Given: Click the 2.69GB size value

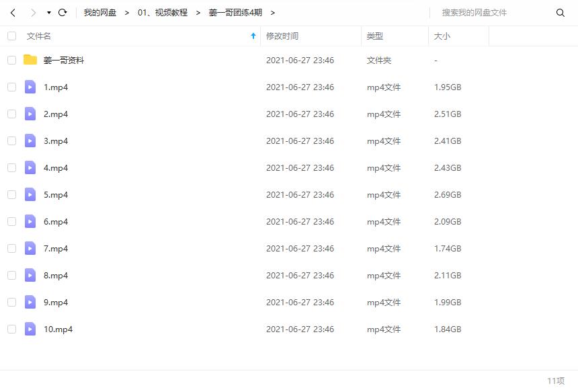Looking at the screenshot, I should (448, 195).
